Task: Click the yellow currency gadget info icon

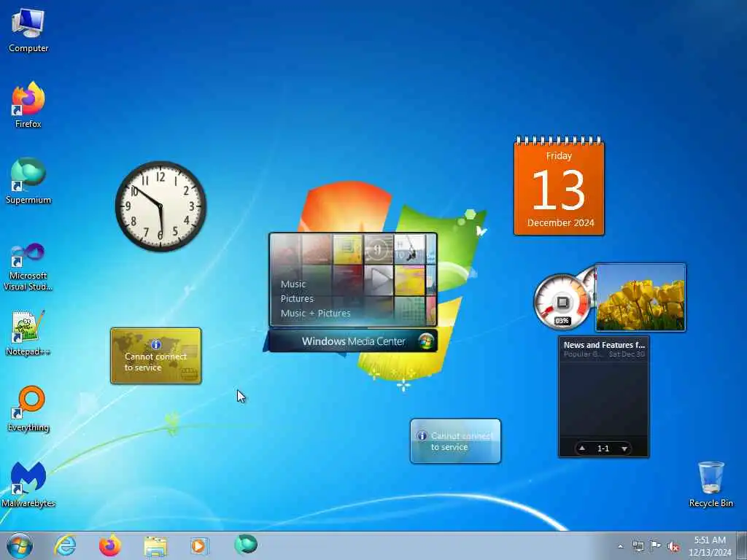Action: (156, 344)
